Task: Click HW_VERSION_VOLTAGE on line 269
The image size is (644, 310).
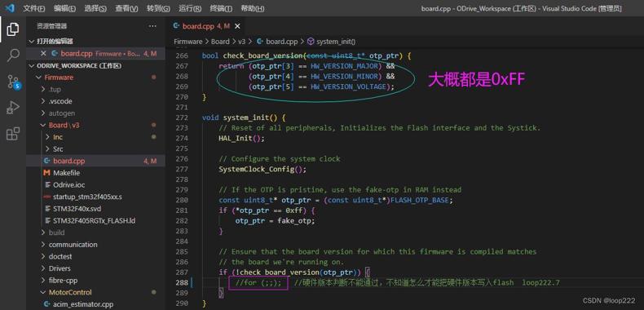Action: point(349,86)
